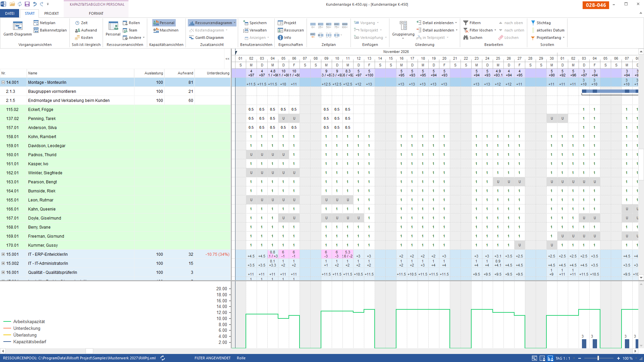Screen dimensions: 644x362
Task: Set task progress to 0% in Zeitplan
Action: (x=313, y=25)
